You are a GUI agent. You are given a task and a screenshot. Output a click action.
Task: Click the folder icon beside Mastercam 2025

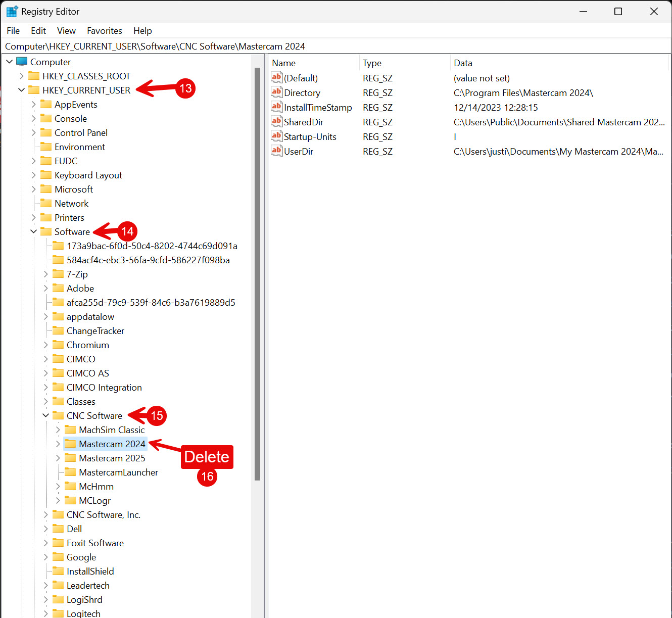(70, 458)
